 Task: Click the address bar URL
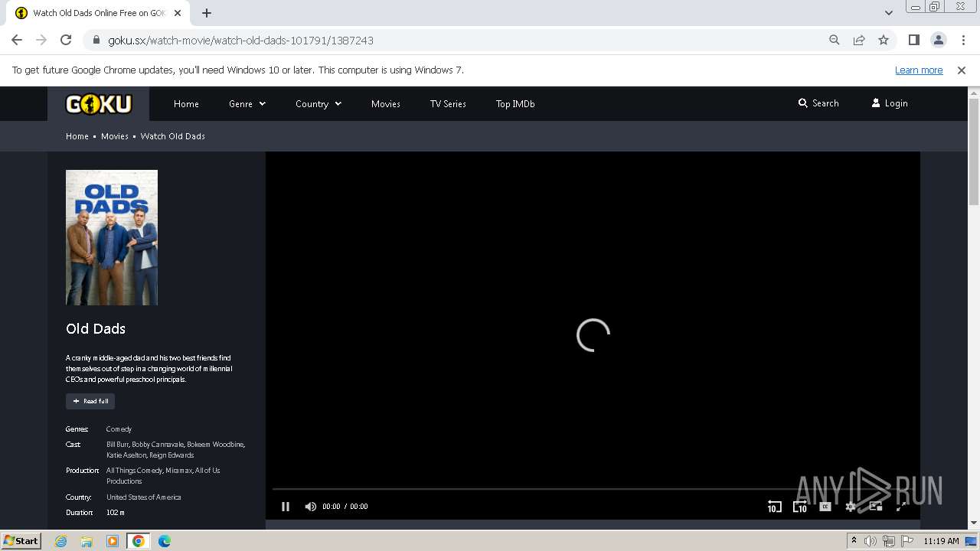[240, 41]
